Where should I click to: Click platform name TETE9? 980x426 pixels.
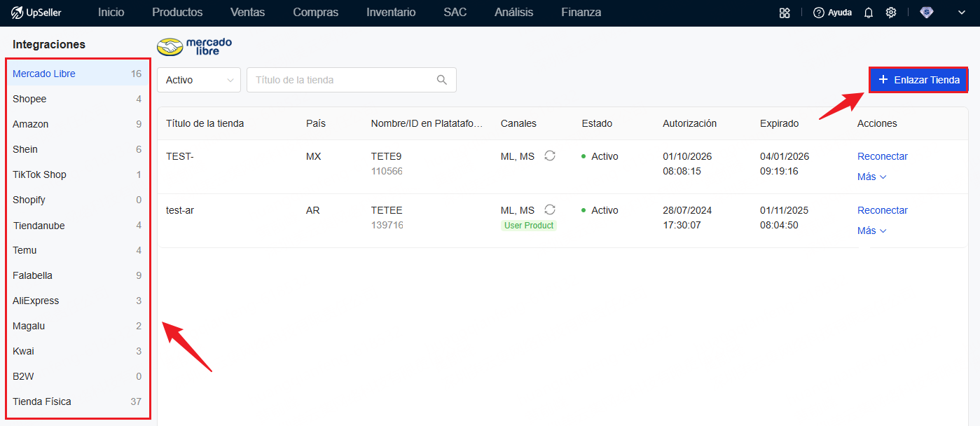tap(387, 156)
